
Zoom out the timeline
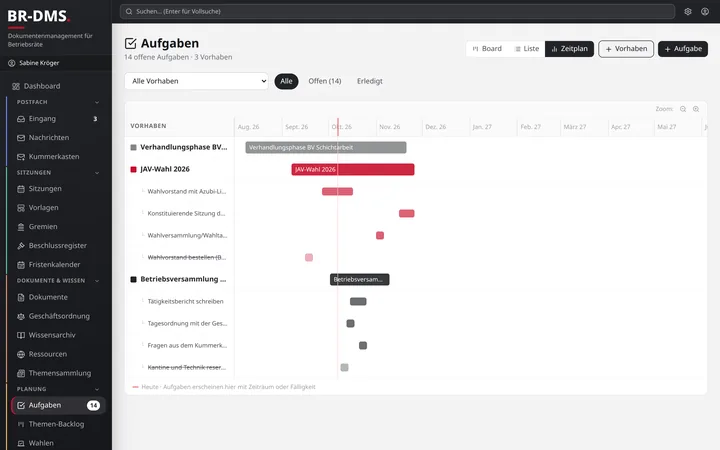pos(683,109)
